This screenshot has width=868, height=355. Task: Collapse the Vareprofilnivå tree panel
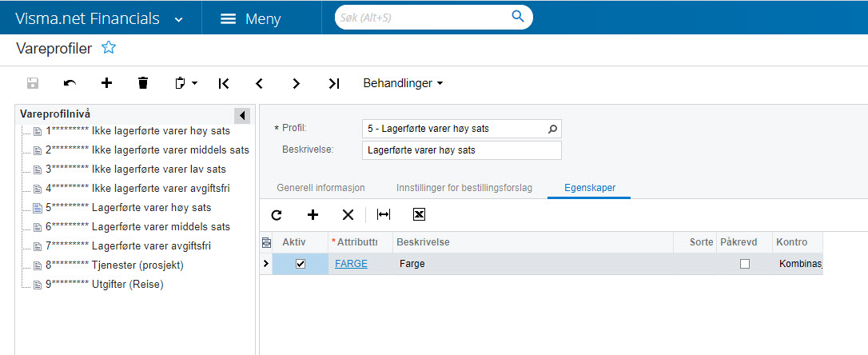[242, 116]
